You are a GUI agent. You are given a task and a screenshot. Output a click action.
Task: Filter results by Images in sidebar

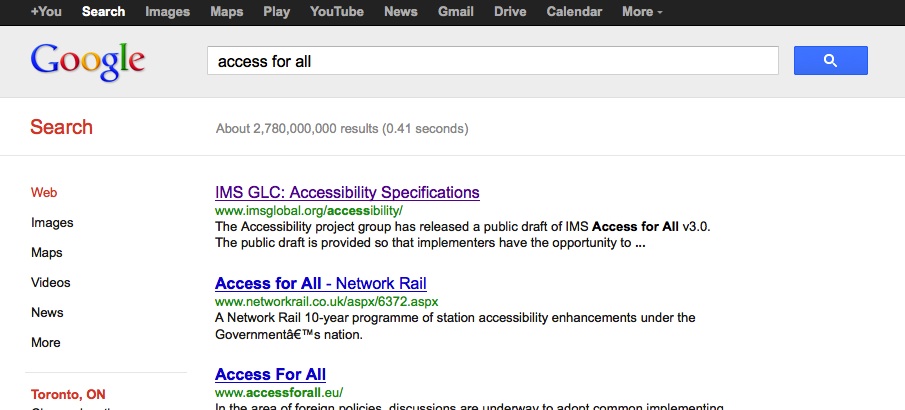pos(52,222)
